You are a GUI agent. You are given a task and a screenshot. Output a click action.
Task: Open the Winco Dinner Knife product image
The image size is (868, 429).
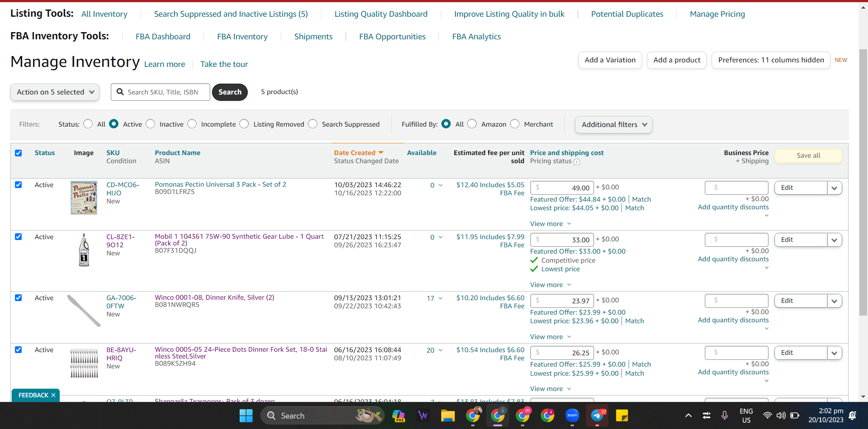(84, 311)
